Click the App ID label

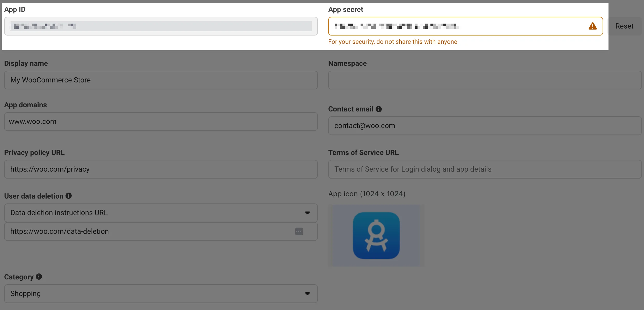(15, 10)
